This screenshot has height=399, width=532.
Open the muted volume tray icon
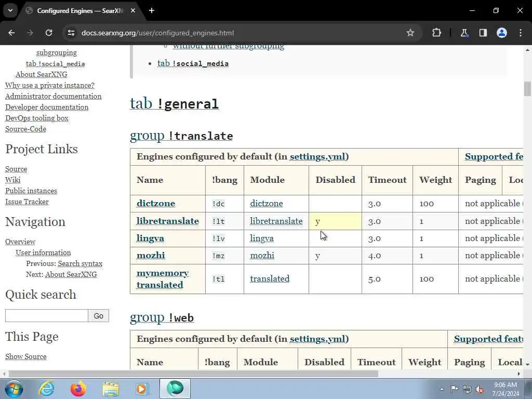click(x=480, y=390)
